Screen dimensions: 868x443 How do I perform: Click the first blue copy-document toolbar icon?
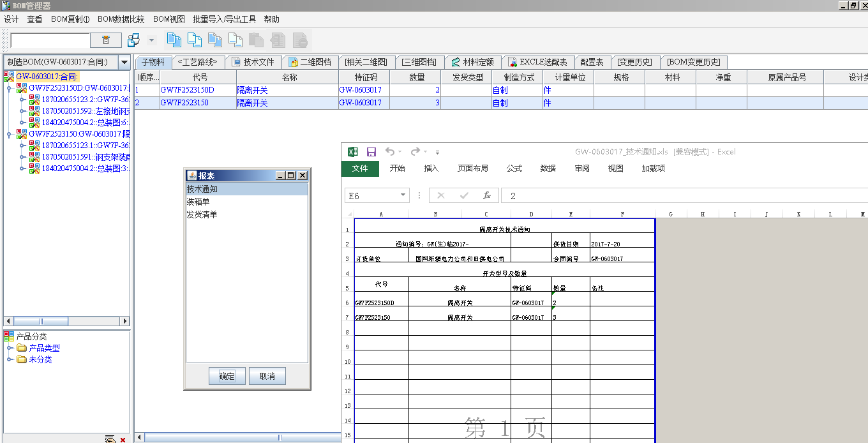[174, 40]
